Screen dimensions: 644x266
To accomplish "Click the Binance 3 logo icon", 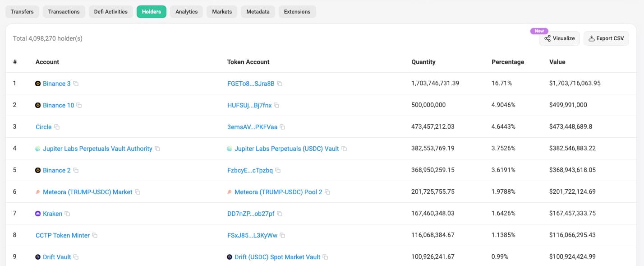I will click(38, 84).
